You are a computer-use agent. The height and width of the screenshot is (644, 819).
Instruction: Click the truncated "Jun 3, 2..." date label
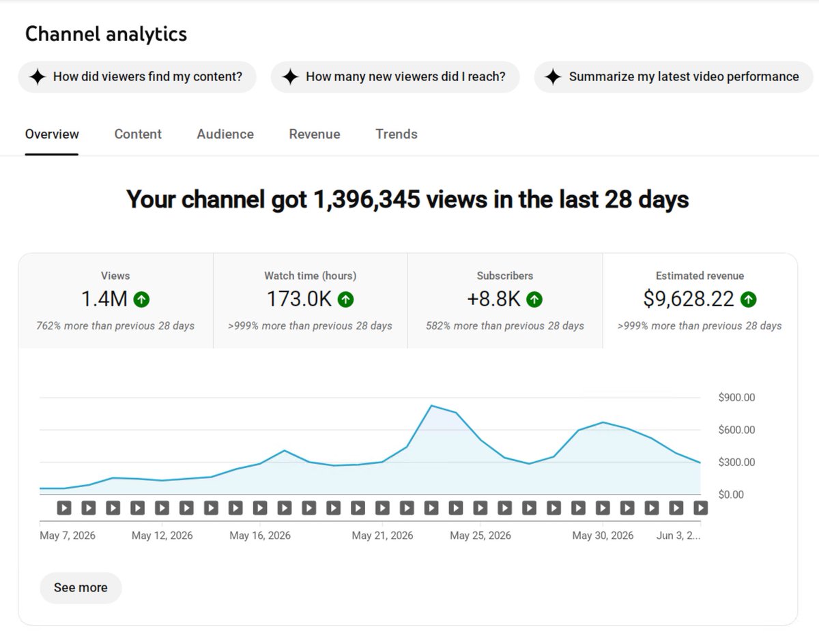[x=678, y=536]
